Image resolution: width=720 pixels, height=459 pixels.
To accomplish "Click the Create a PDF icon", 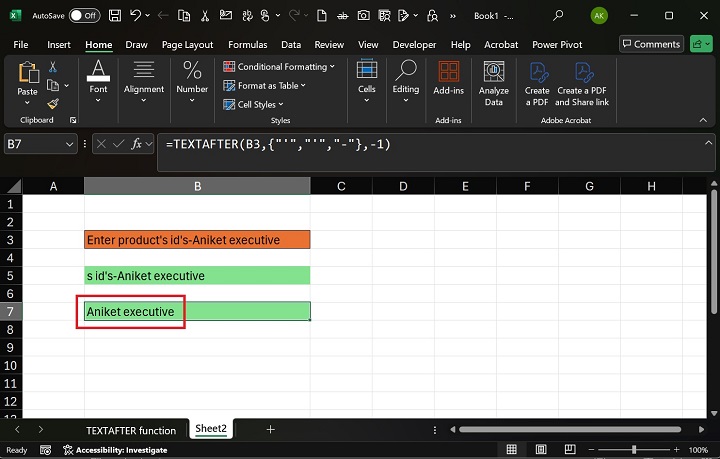I will (537, 83).
